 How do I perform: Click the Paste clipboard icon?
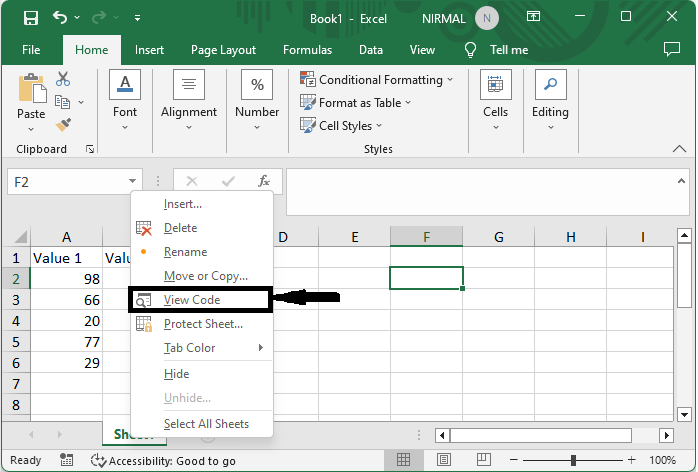tap(32, 88)
